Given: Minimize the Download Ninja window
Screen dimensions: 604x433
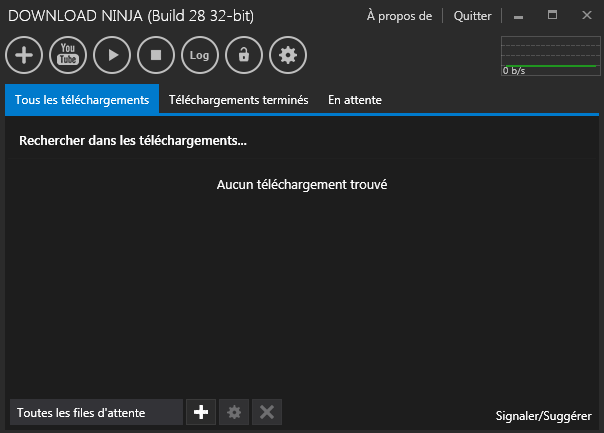Looking at the screenshot, I should point(518,16).
